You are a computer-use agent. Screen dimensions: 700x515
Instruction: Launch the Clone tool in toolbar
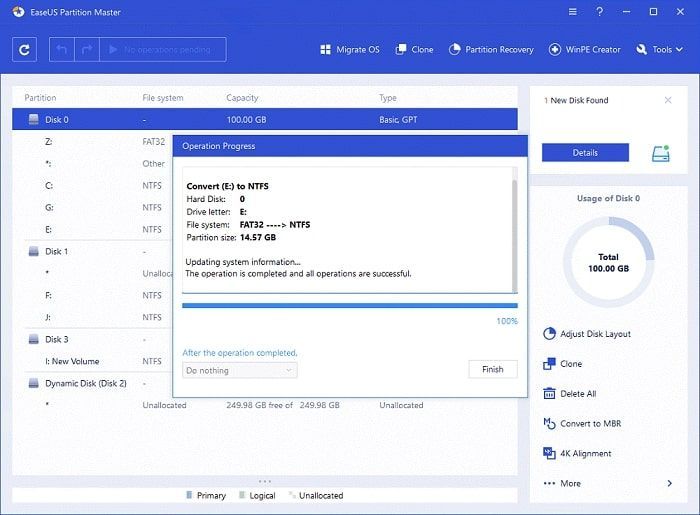click(x=414, y=49)
